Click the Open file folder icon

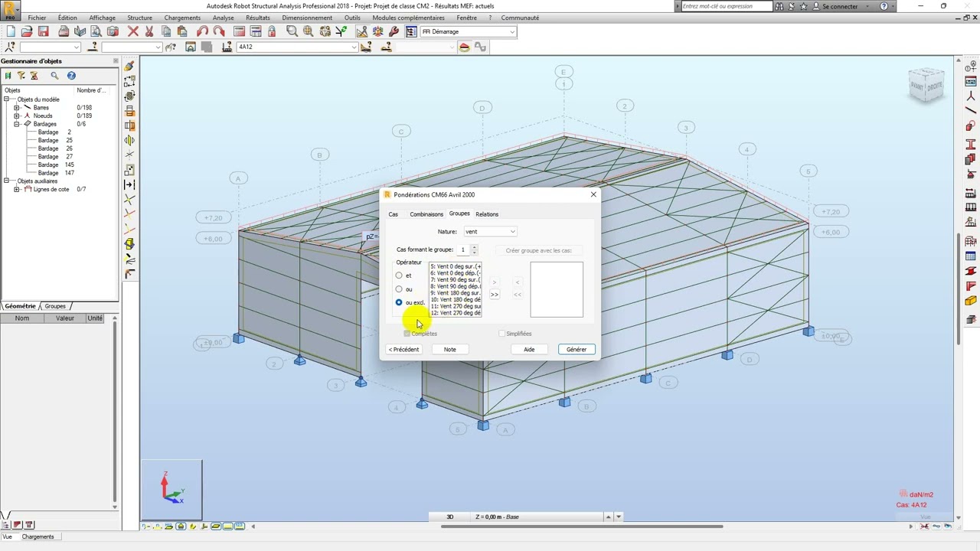[x=27, y=31]
